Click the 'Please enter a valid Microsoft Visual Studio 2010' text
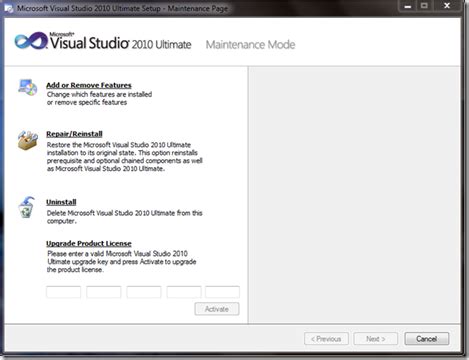 pos(117,253)
